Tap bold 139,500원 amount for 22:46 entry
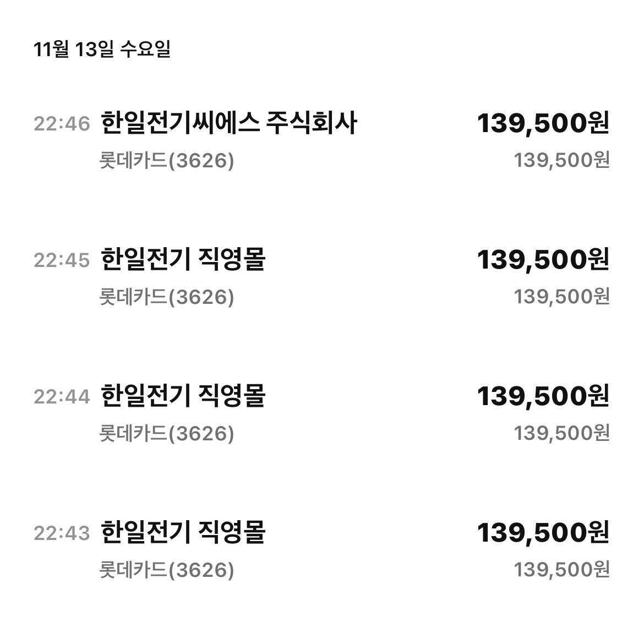The image size is (644, 644). pyautogui.click(x=543, y=123)
